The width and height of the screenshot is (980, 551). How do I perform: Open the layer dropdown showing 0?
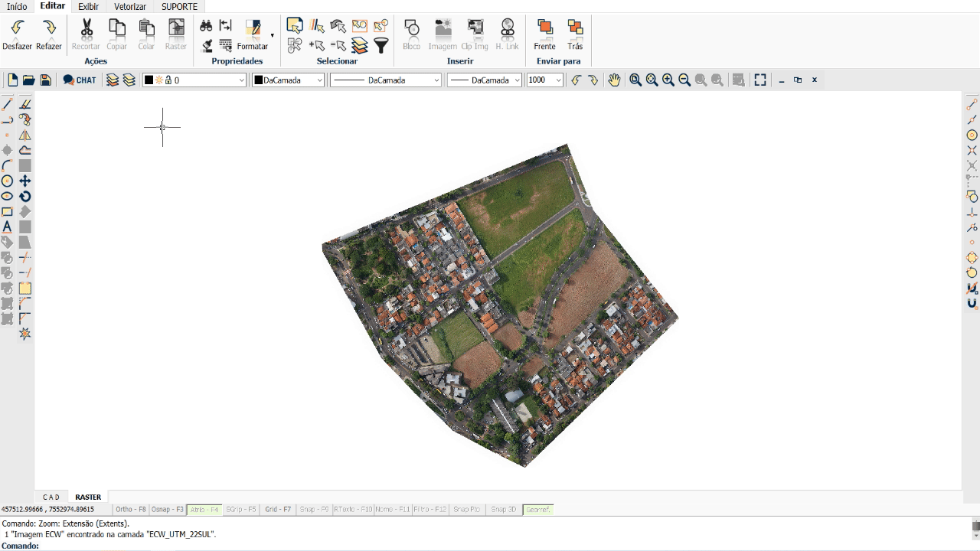(x=194, y=80)
